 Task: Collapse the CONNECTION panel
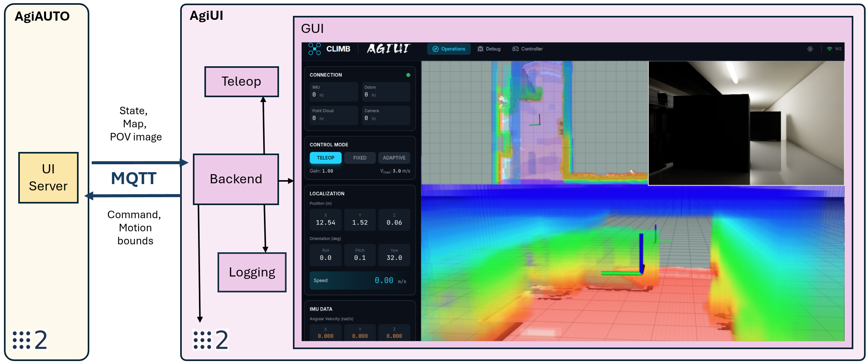(325, 75)
